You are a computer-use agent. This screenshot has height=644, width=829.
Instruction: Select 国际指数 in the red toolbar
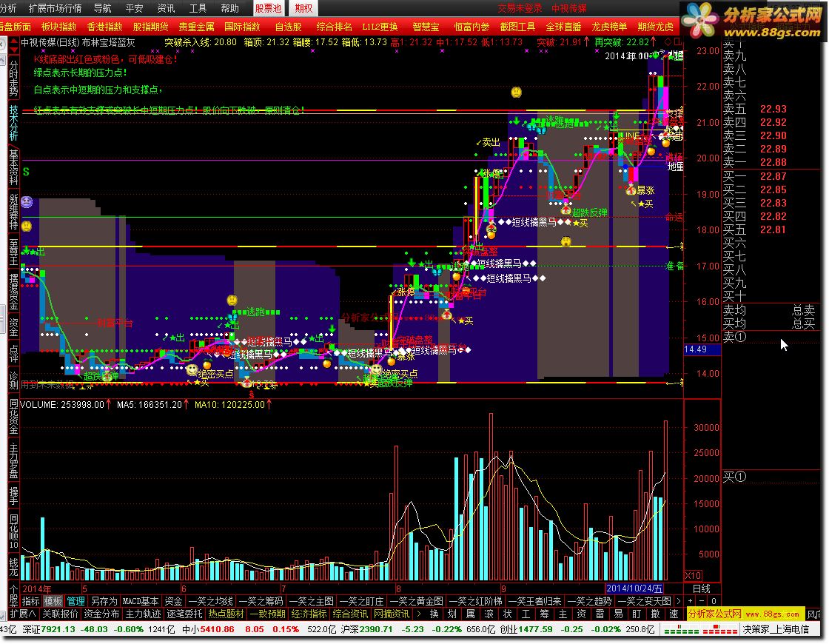pyautogui.click(x=242, y=27)
